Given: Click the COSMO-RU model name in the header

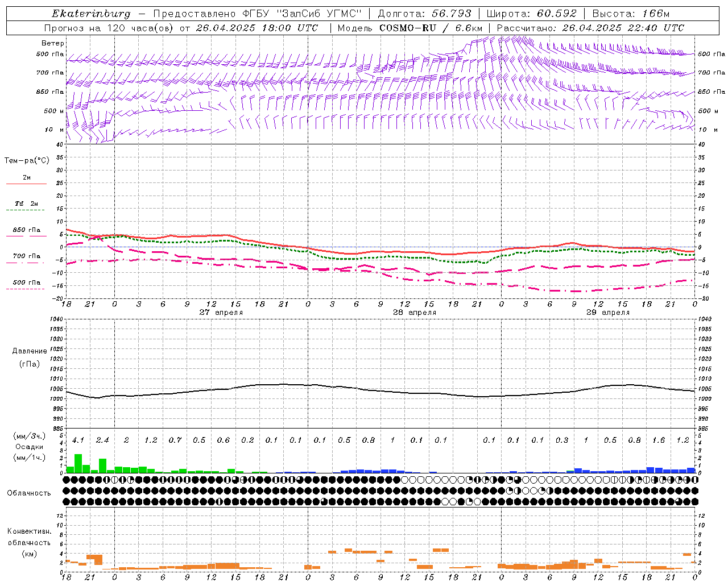Looking at the screenshot, I should point(408,28).
